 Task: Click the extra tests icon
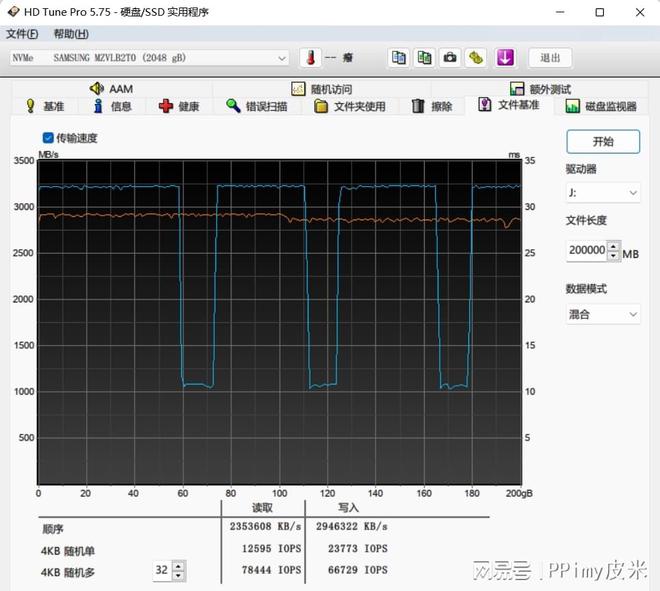tap(517, 88)
